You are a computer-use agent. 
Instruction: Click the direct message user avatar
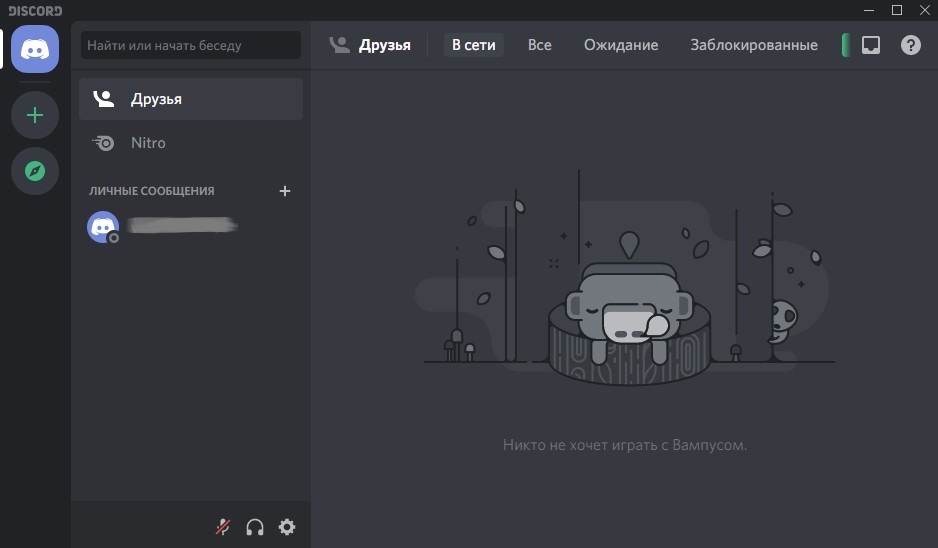pos(103,227)
